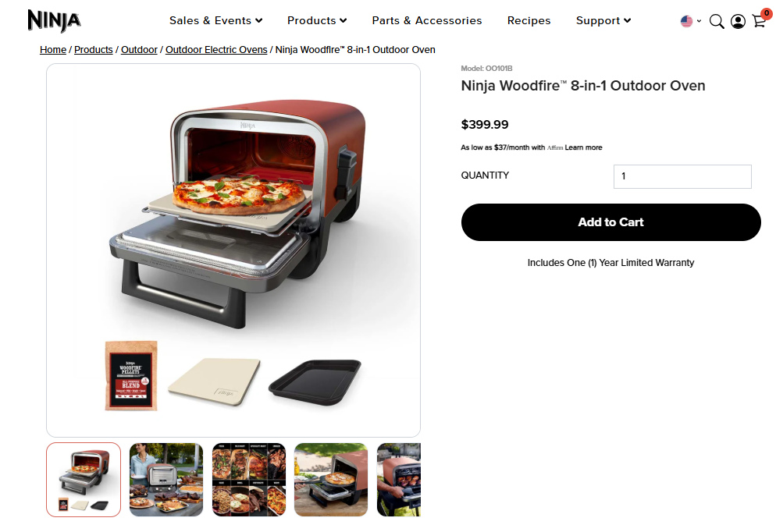
Task: Select the first oven product thumbnail
Action: point(84,480)
